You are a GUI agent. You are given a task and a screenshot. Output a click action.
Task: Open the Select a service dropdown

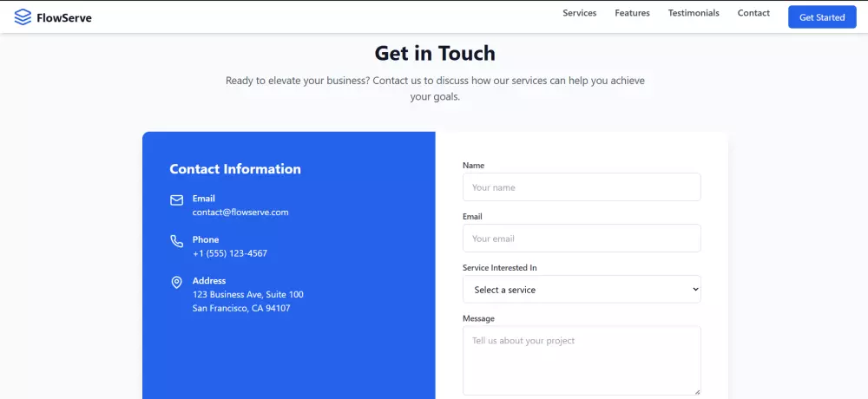pyautogui.click(x=582, y=289)
